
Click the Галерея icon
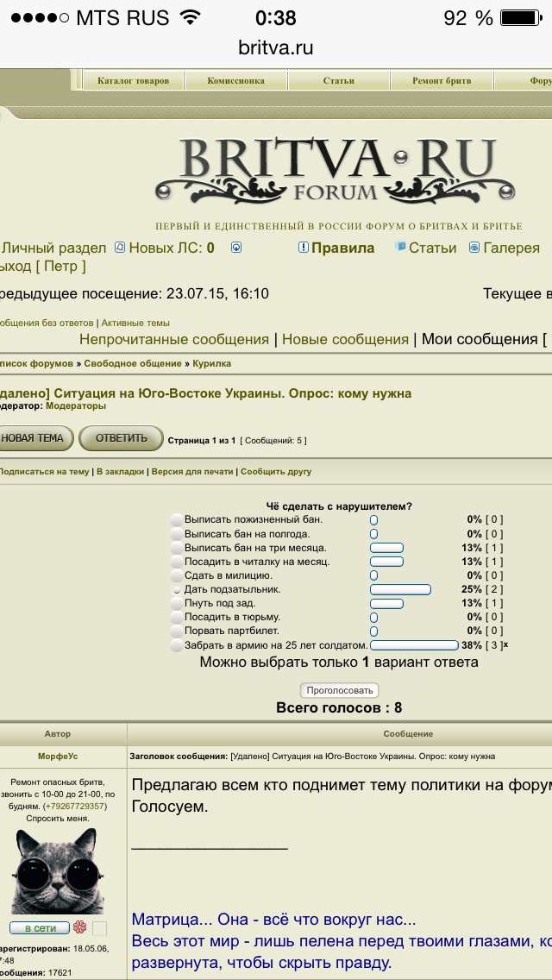pyautogui.click(x=474, y=248)
